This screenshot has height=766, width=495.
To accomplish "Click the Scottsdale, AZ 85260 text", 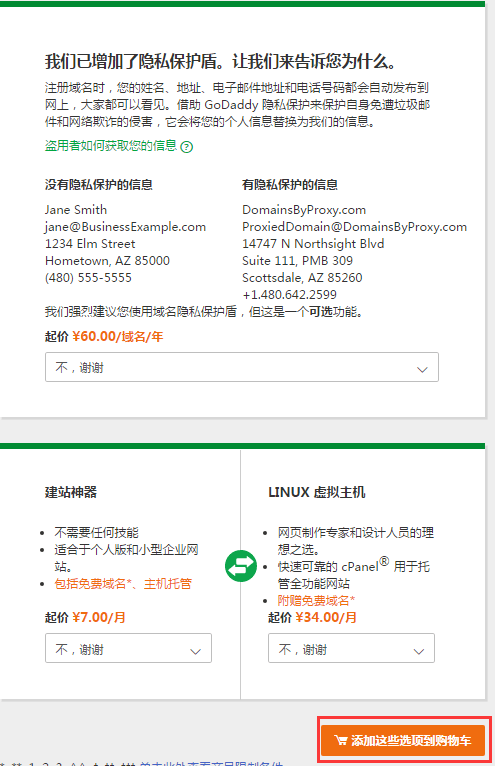I will 302,278.
